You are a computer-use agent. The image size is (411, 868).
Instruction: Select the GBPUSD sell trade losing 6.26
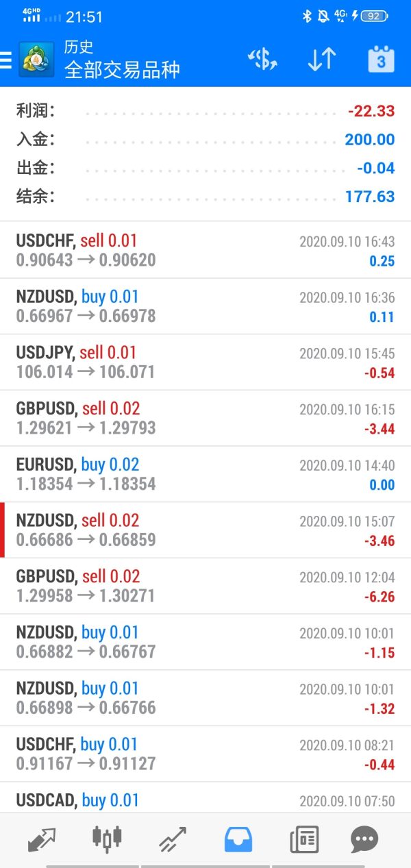pos(206,586)
